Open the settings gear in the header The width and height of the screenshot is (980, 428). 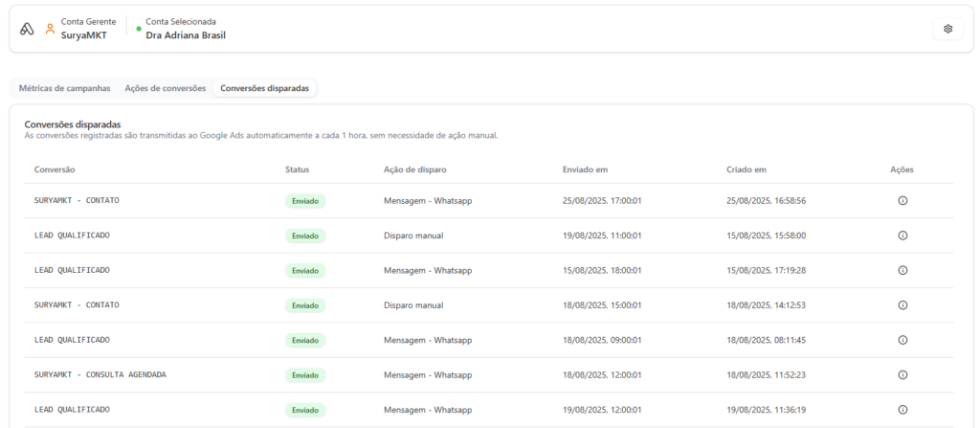coord(947,29)
